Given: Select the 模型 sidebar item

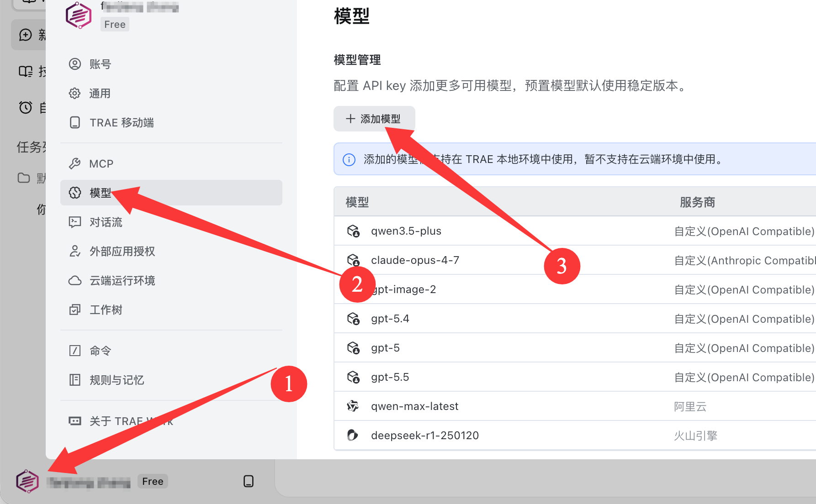Looking at the screenshot, I should click(x=171, y=193).
